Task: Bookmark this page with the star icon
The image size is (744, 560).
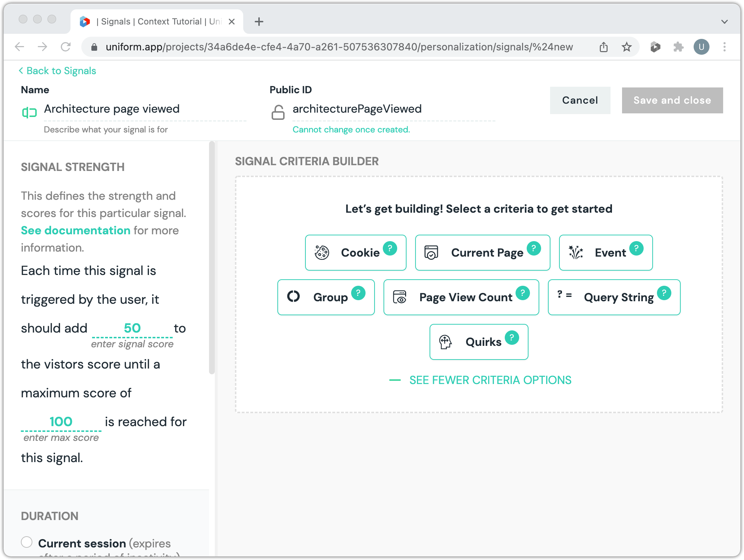Action: click(626, 47)
